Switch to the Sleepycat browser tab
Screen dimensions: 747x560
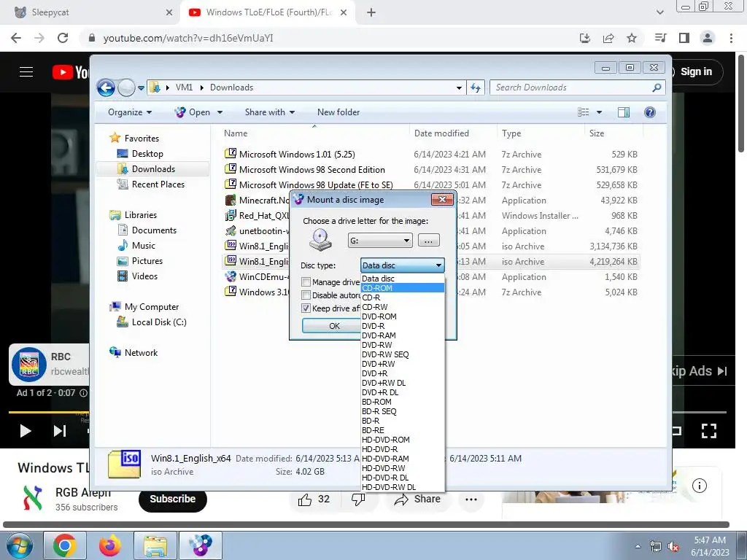pos(90,12)
